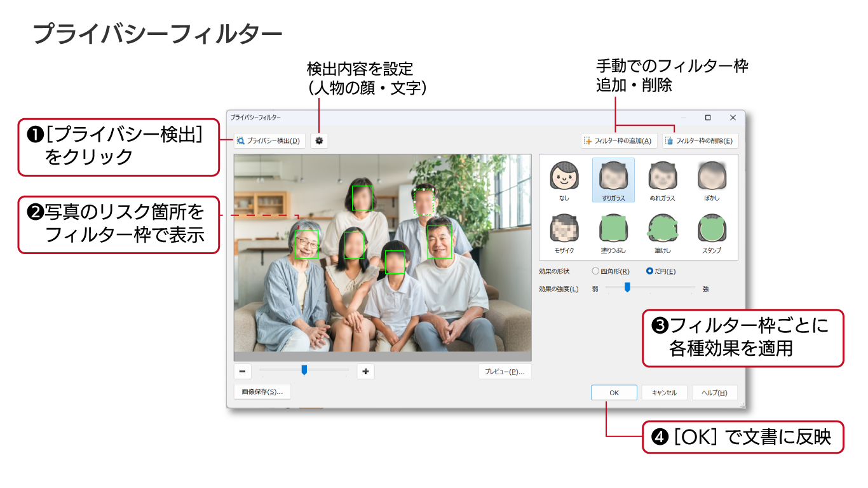Choose the ぬれガラス effect icon
Image resolution: width=868 pixels, height=488 pixels.
[662, 180]
